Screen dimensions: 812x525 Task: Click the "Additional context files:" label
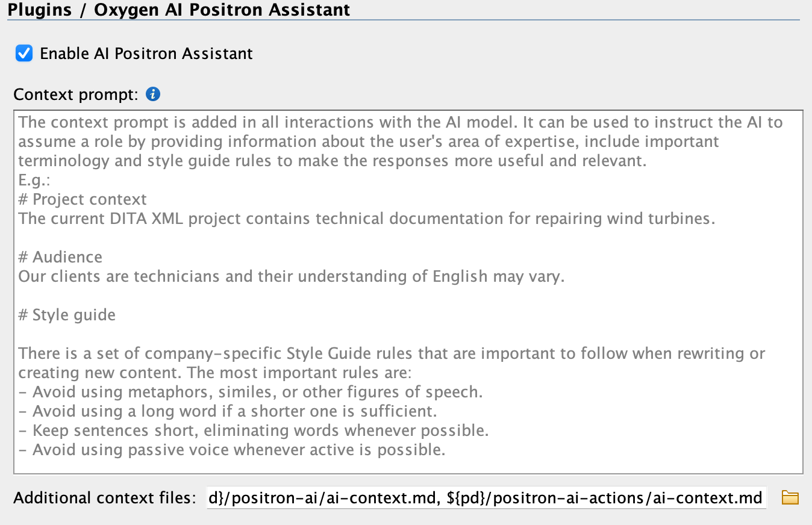[105, 498]
